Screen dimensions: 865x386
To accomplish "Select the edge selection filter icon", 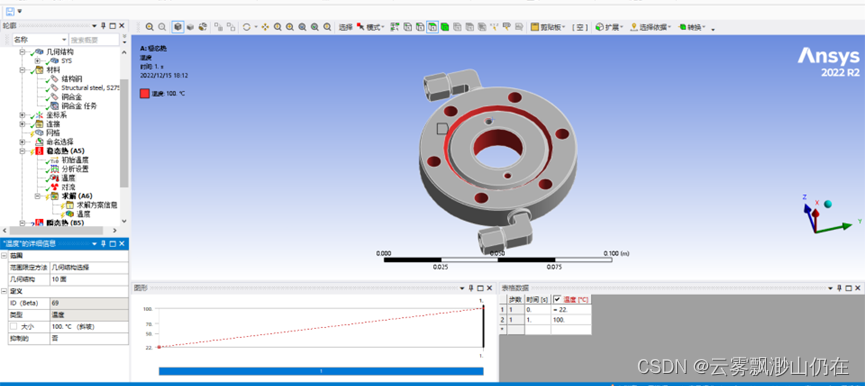I will (420, 26).
